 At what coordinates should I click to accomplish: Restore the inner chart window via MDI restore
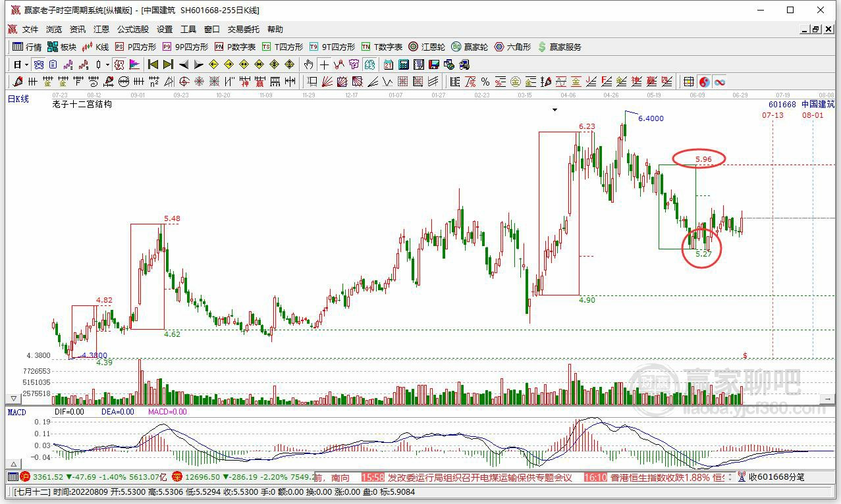[815, 30]
